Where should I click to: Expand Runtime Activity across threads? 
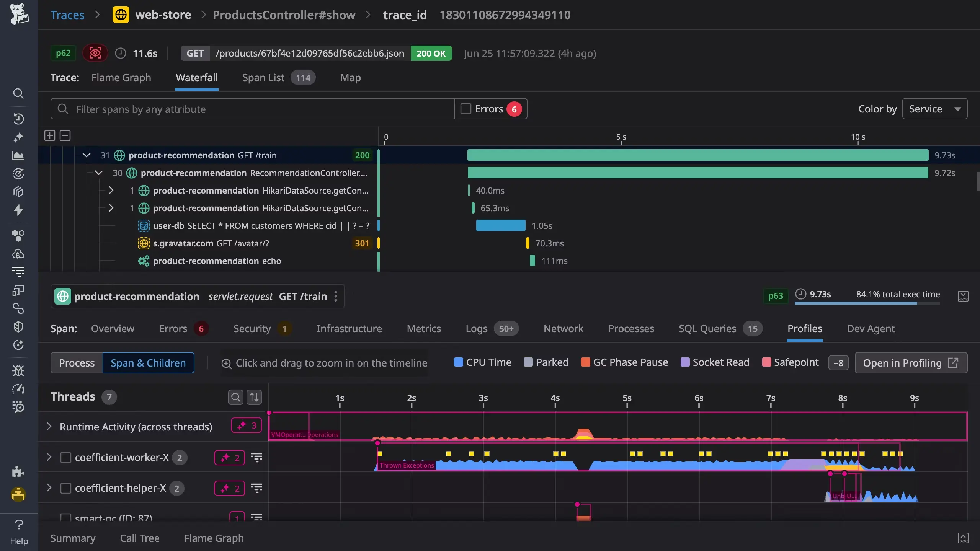pos(49,426)
